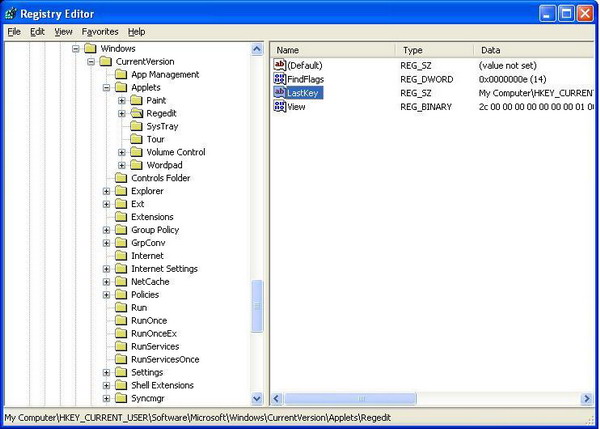Expand the Syncmgr key

(106, 398)
